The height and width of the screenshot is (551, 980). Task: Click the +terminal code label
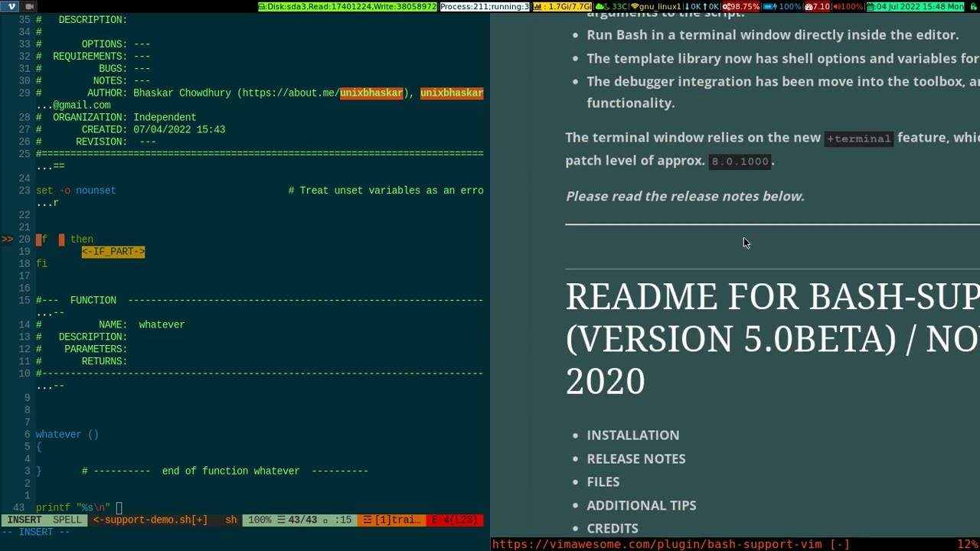[858, 139]
